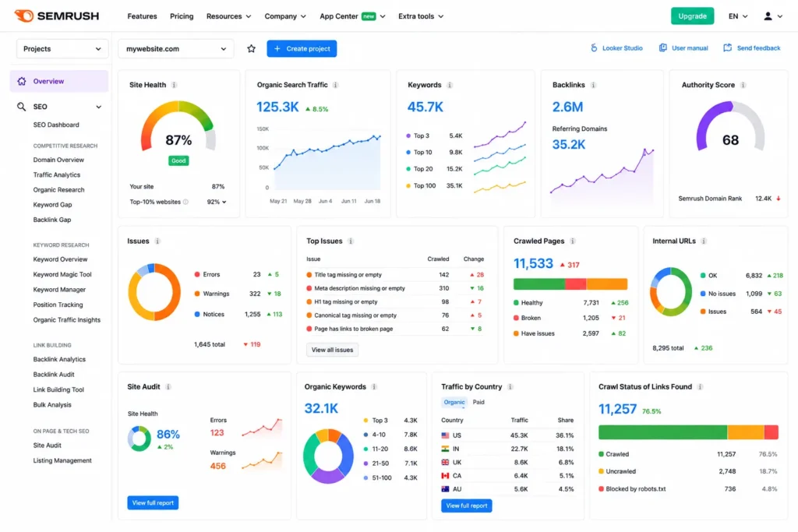This screenshot has height=532, width=798.
Task: Switch traffic view to Paid
Action: (x=478, y=402)
